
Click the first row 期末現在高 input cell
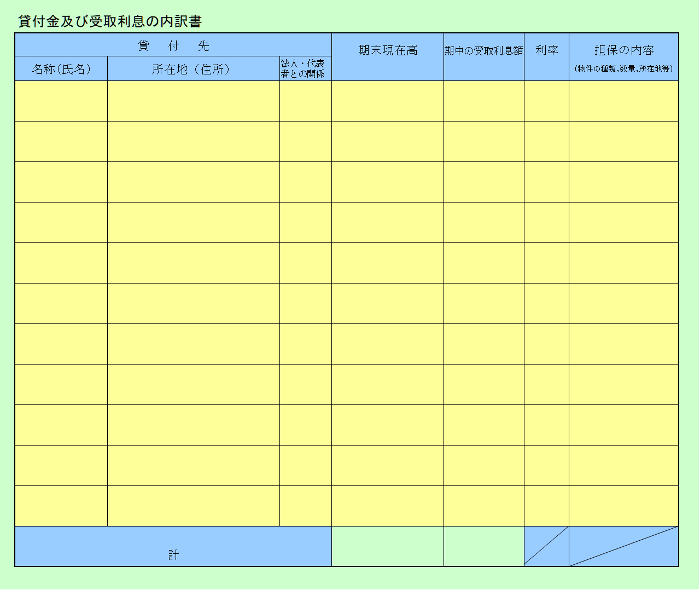coord(387,101)
